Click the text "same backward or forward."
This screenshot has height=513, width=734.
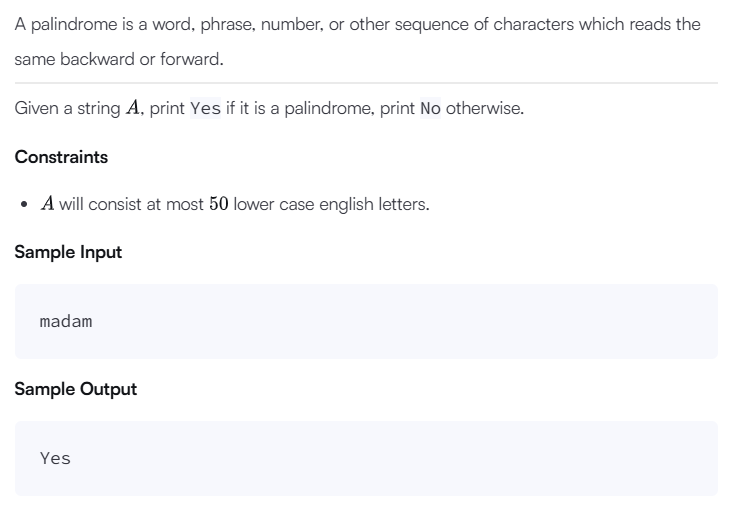[x=119, y=59]
